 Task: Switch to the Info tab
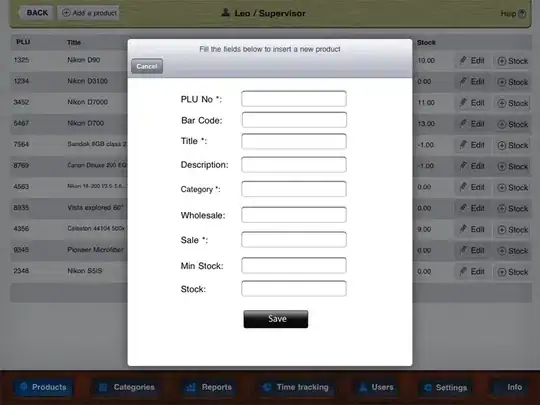[510, 387]
